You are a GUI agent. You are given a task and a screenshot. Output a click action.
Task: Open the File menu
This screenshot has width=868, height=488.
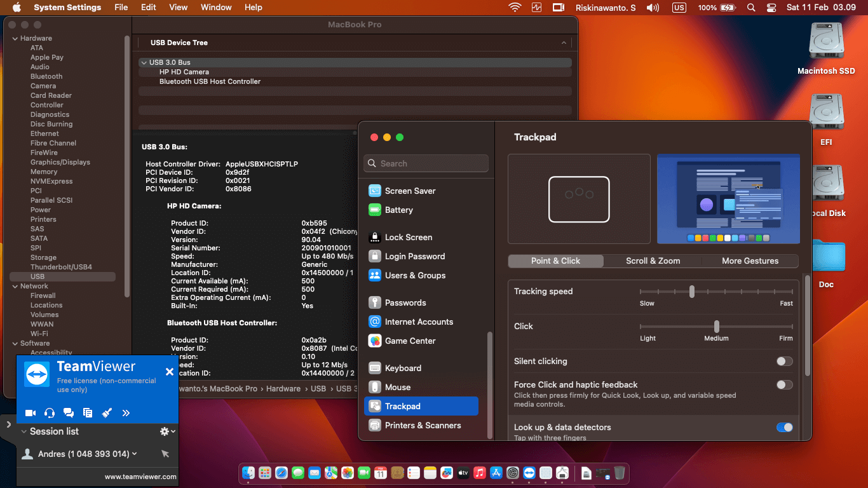121,8
